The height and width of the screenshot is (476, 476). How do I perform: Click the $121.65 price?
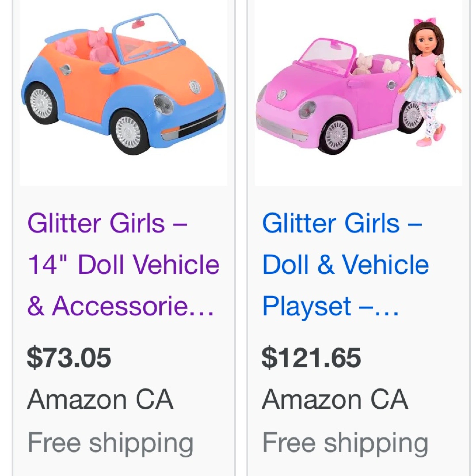click(311, 358)
